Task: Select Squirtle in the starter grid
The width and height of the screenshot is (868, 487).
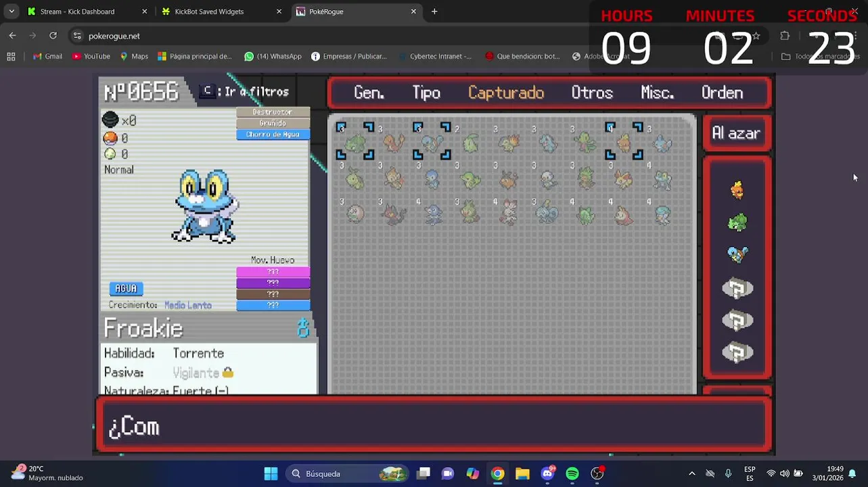Action: tap(432, 143)
